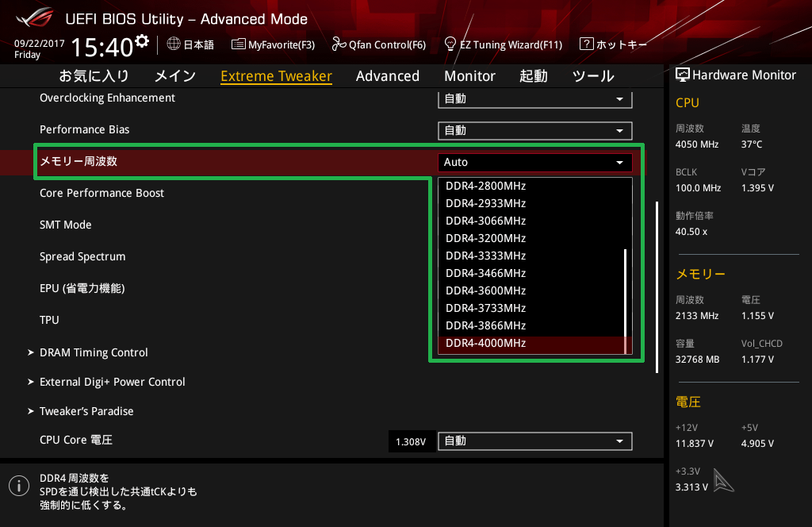Choose DDR4-4000MHz memory frequency
The height and width of the screenshot is (527, 812).
pyautogui.click(x=486, y=343)
